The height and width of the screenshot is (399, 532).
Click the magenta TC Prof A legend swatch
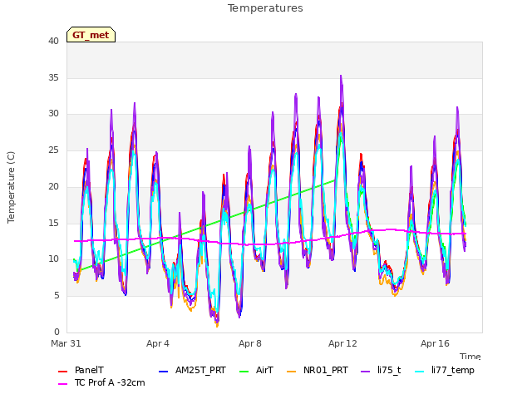coord(63,384)
